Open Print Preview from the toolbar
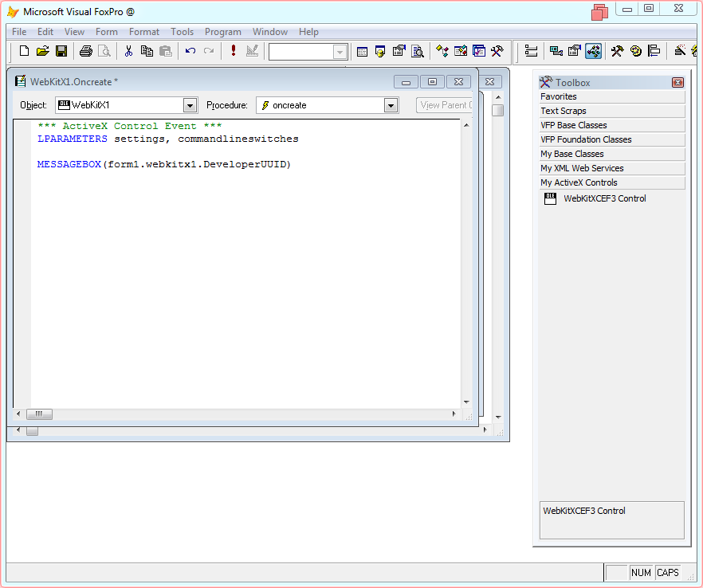The width and height of the screenshot is (703, 588). (104, 51)
